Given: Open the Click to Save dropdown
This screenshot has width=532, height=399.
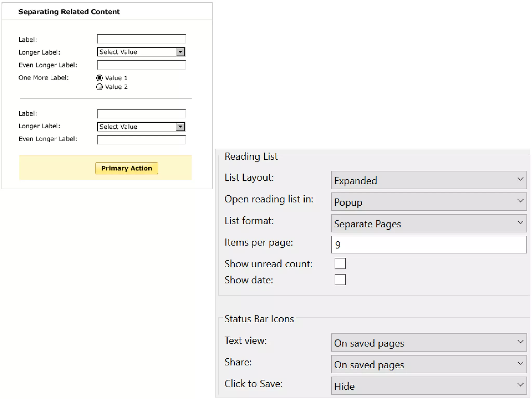Looking at the screenshot, I should point(429,386).
